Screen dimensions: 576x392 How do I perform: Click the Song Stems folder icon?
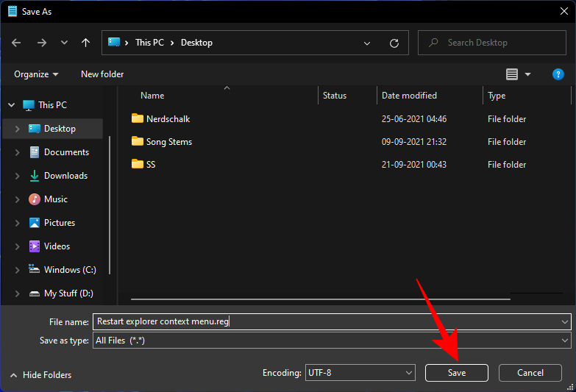point(138,141)
